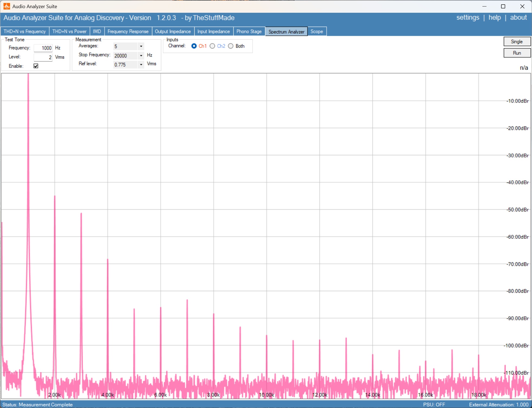
Task: Click the Averages value 5 box
Action: pos(126,46)
